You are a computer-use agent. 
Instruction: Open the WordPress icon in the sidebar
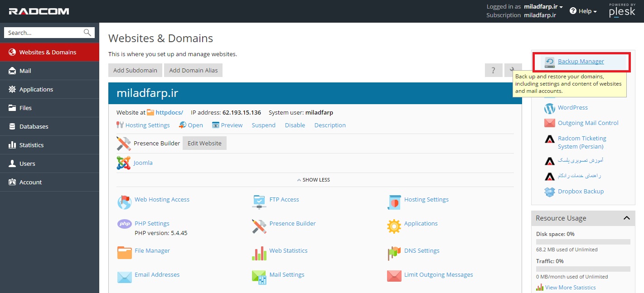point(550,108)
